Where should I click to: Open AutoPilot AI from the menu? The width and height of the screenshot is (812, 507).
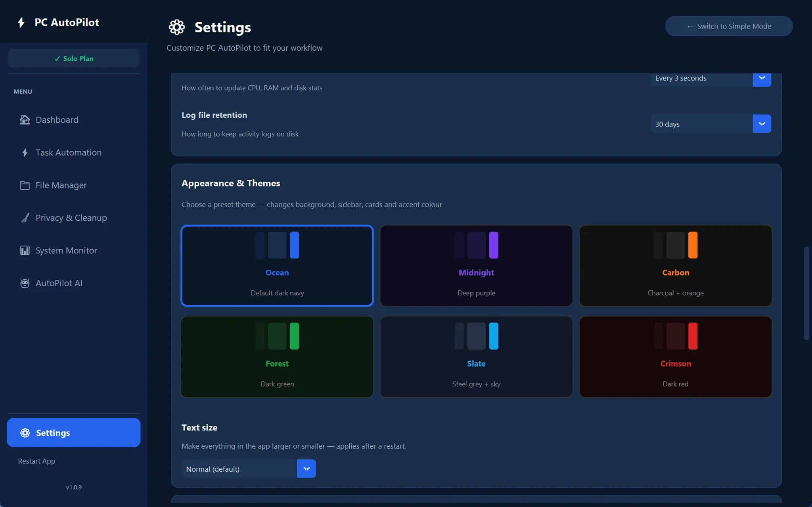click(74, 283)
